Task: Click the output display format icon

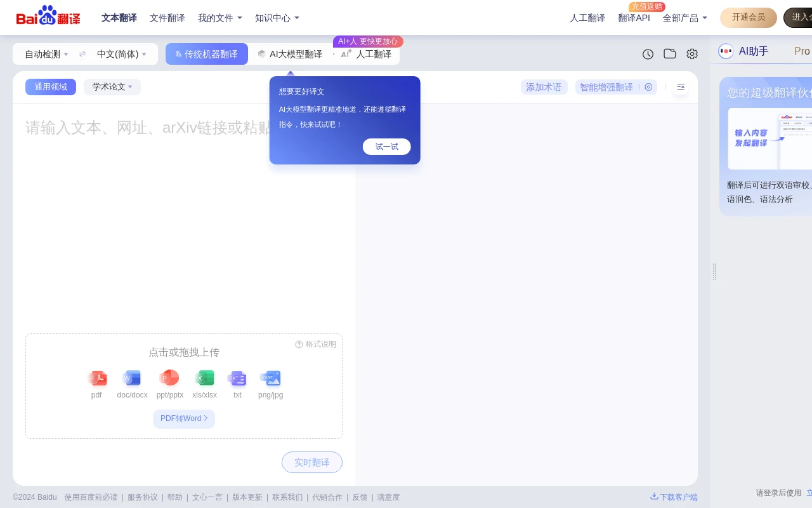Action: pyautogui.click(x=681, y=86)
